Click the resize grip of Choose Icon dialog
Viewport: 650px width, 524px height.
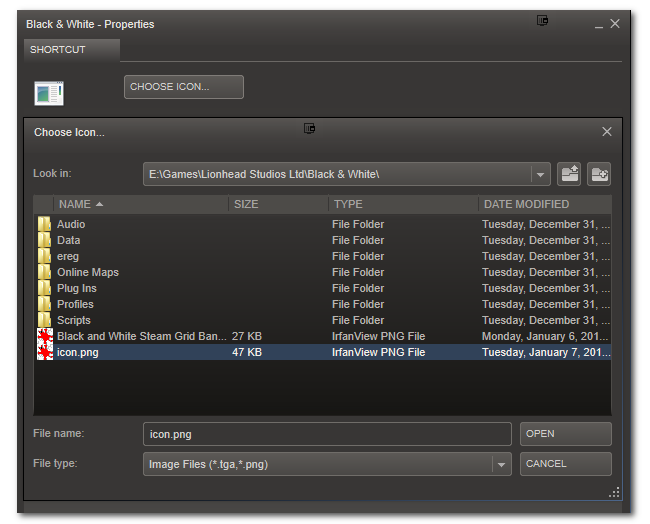614,492
